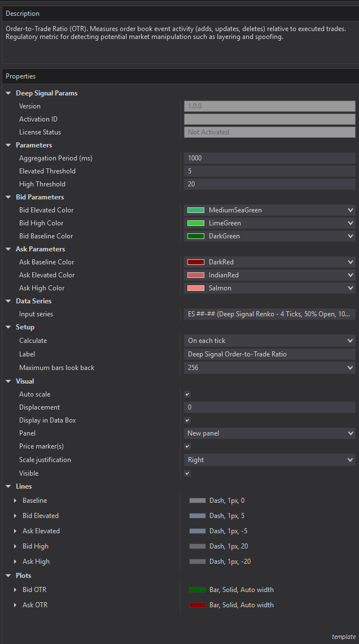
Task: Expand the Bid OTR plot row
Action: (15, 590)
